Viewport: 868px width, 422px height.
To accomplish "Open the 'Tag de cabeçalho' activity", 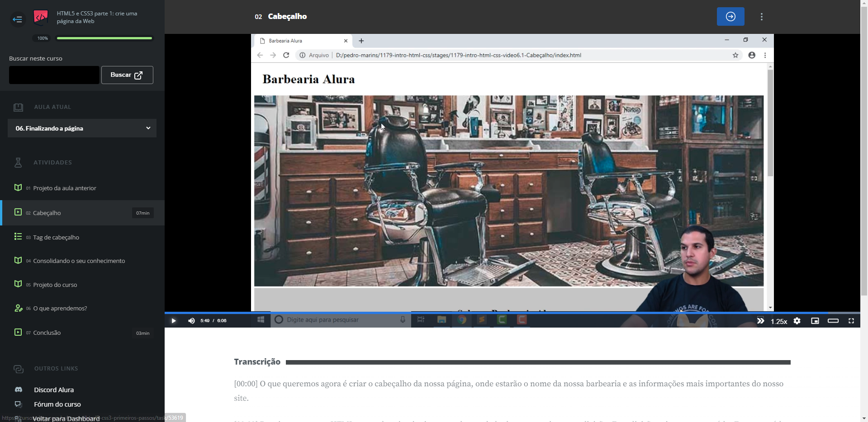I will coord(56,237).
